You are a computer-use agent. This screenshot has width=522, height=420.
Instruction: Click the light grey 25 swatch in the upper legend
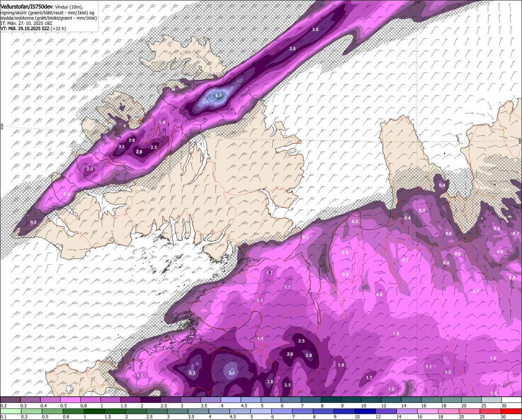point(491,400)
